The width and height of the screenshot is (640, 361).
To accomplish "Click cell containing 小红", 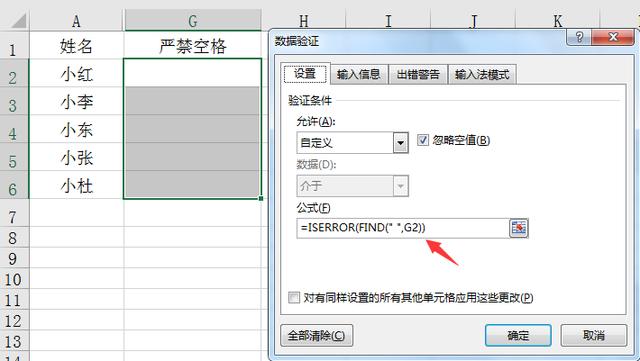I will tap(76, 74).
